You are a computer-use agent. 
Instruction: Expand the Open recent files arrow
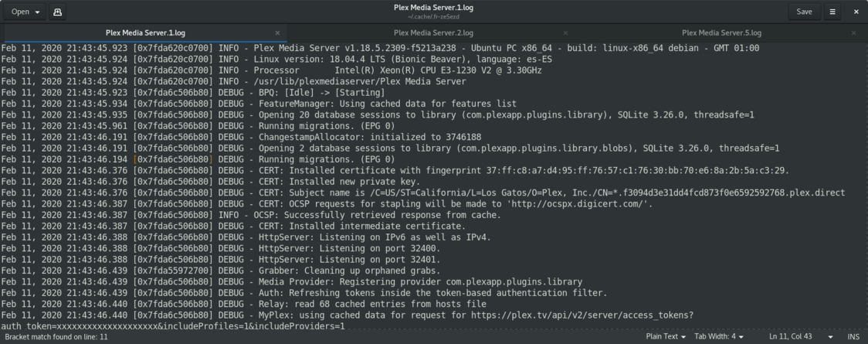(x=38, y=12)
